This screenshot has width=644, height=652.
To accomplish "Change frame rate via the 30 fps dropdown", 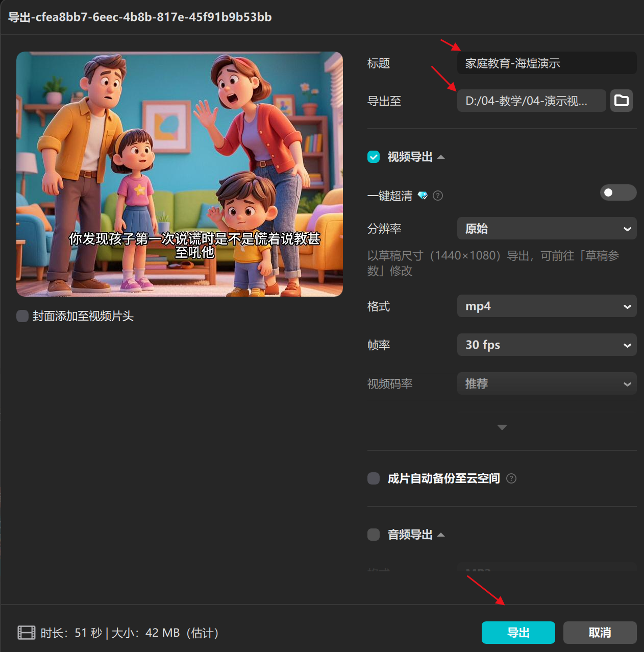I will click(x=547, y=345).
